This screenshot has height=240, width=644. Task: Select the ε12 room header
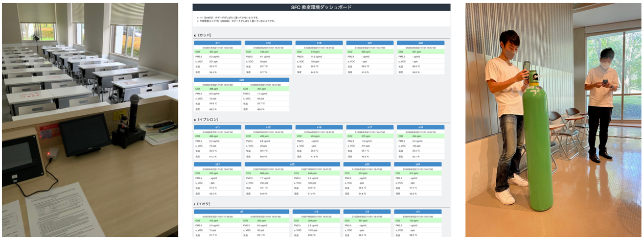tap(268, 128)
